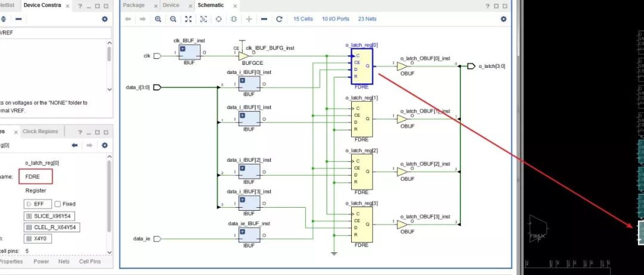Select the o_latch_OBUF[3]_inst buffer
Screen dimensions: 644x275
(x=402, y=224)
